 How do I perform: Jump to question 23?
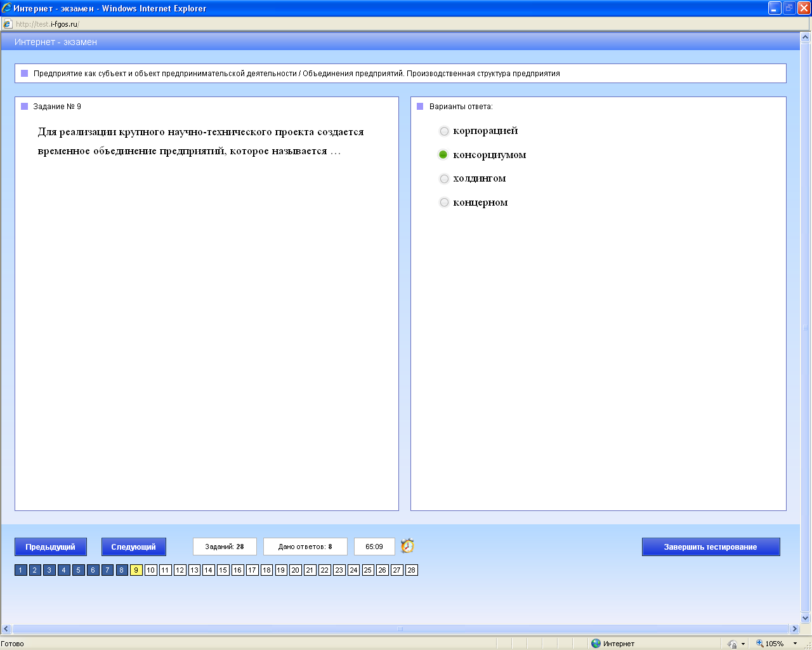click(x=339, y=570)
